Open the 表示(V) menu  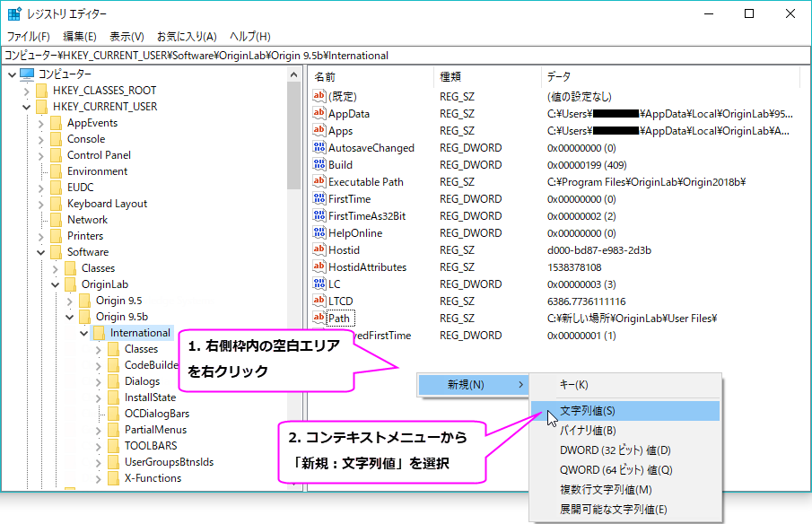(127, 36)
